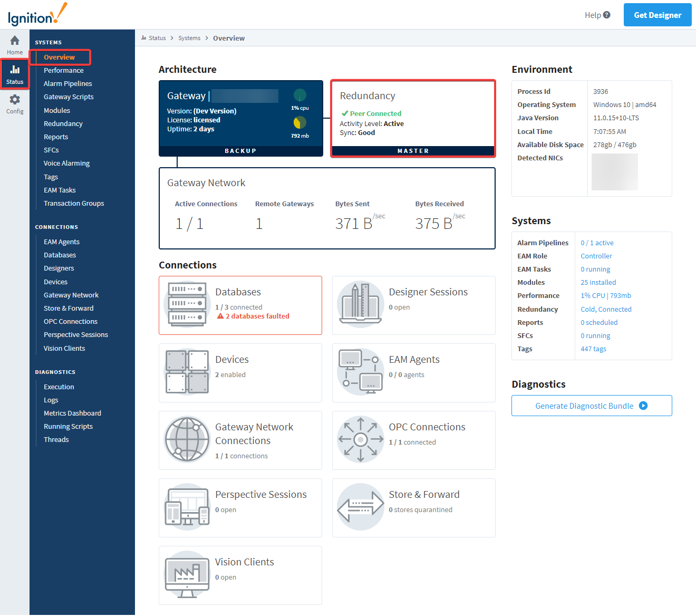Open EAM Agents under Connections sidebar

[x=62, y=242]
